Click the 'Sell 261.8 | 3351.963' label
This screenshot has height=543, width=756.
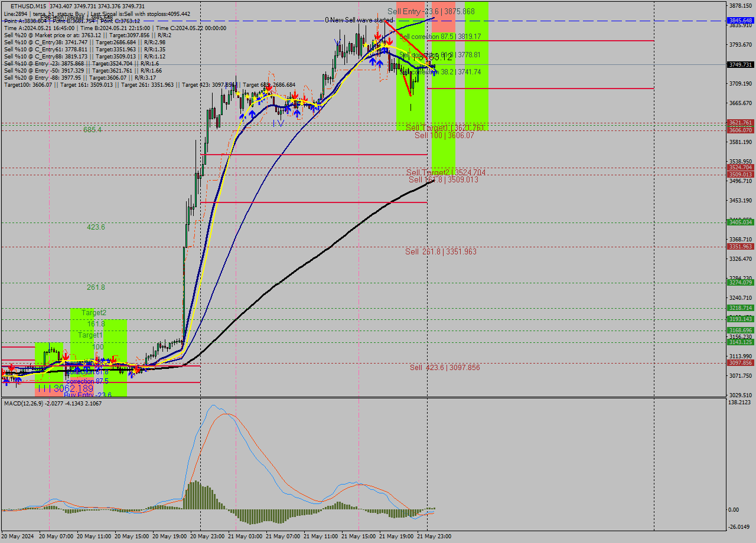pos(441,252)
